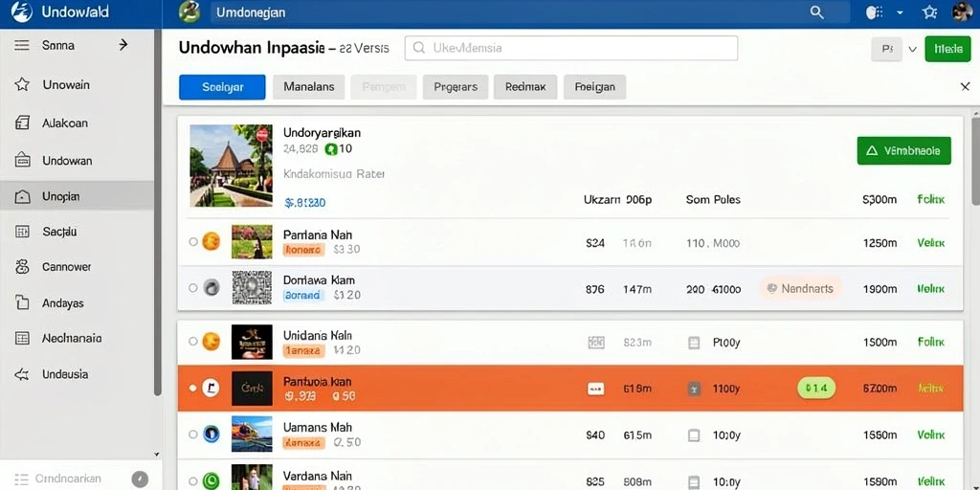Select radio button for Pamana Nan row
Screen dimensions: 980x490
[x=193, y=242]
